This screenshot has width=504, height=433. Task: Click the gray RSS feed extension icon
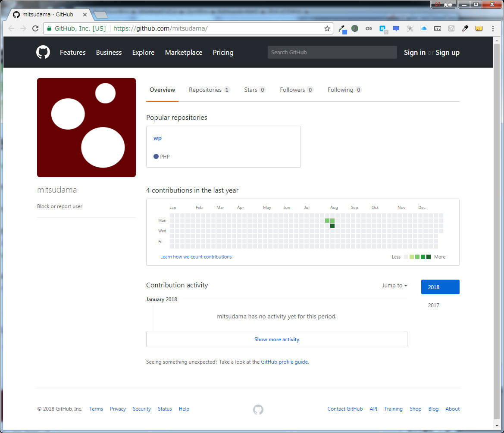451,28
